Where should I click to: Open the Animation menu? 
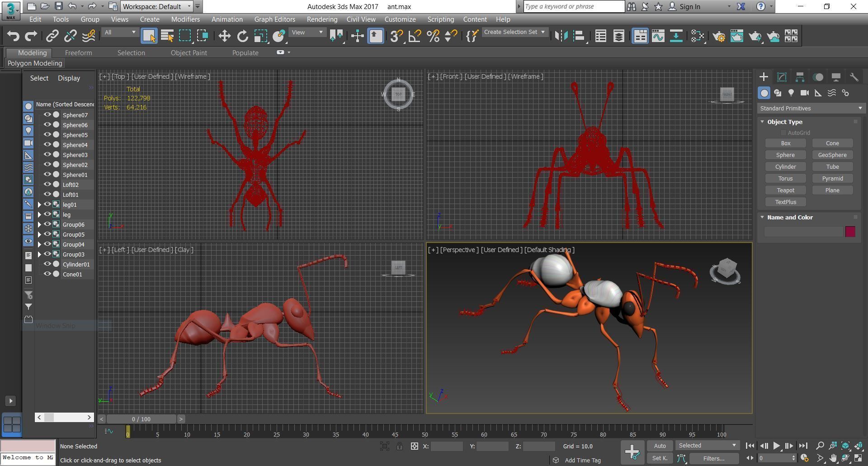tap(227, 19)
